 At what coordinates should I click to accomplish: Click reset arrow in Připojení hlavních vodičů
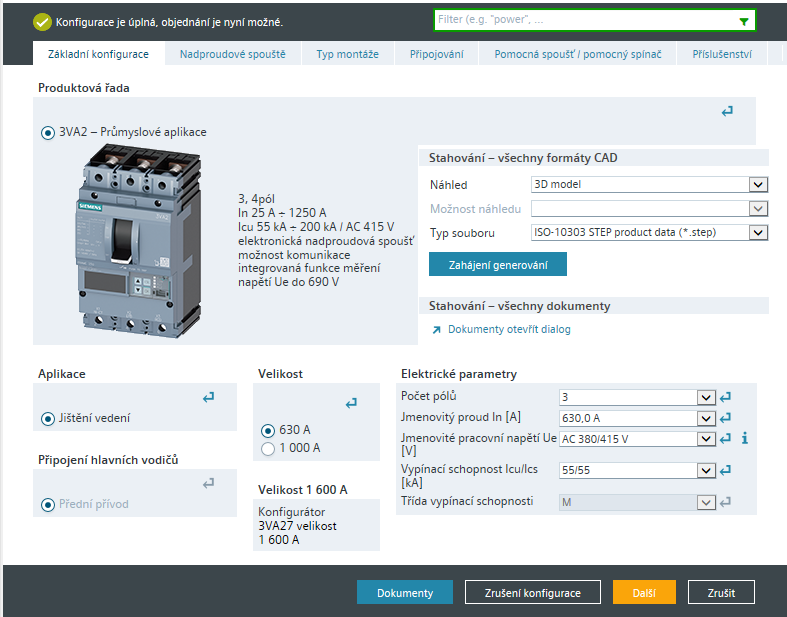tap(208, 483)
